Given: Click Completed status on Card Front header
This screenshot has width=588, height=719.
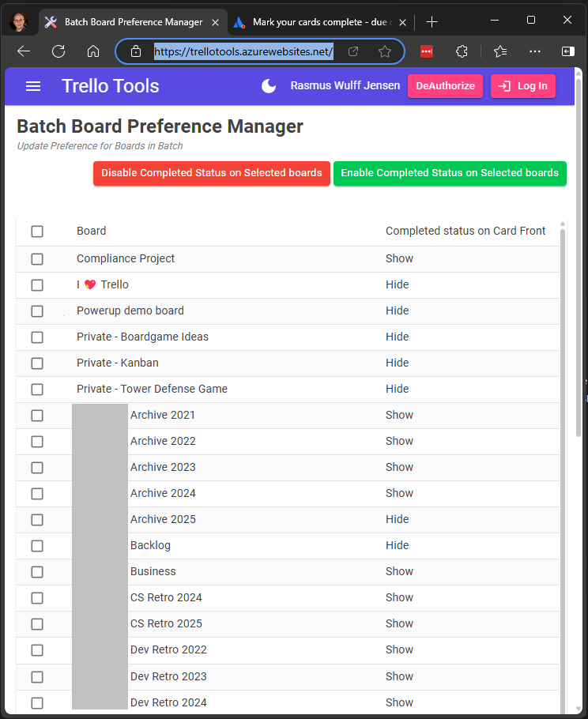Looking at the screenshot, I should (465, 231).
